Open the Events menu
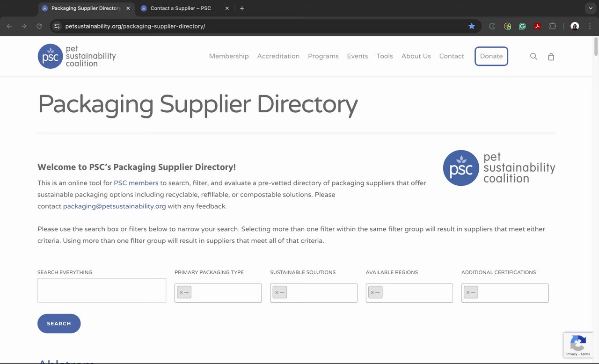 click(358, 56)
